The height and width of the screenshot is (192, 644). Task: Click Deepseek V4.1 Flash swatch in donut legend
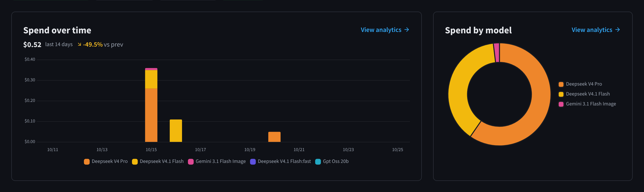point(561,94)
